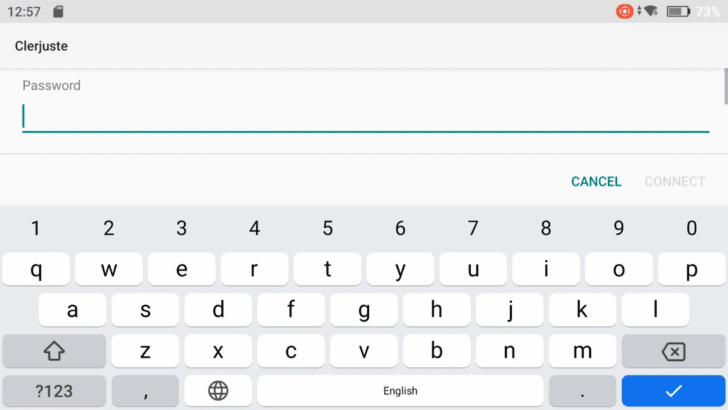Tap the period key
The image size is (728, 410).
582,391
